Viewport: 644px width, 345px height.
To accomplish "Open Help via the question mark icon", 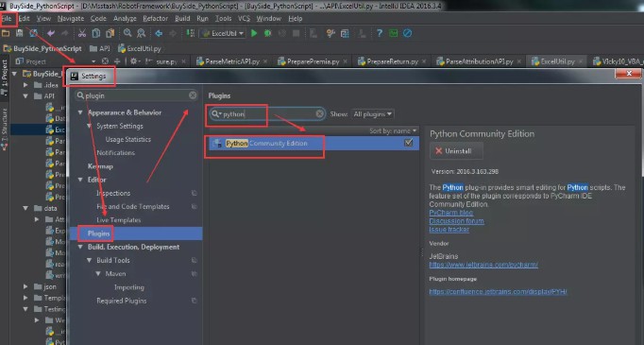I will (x=379, y=33).
